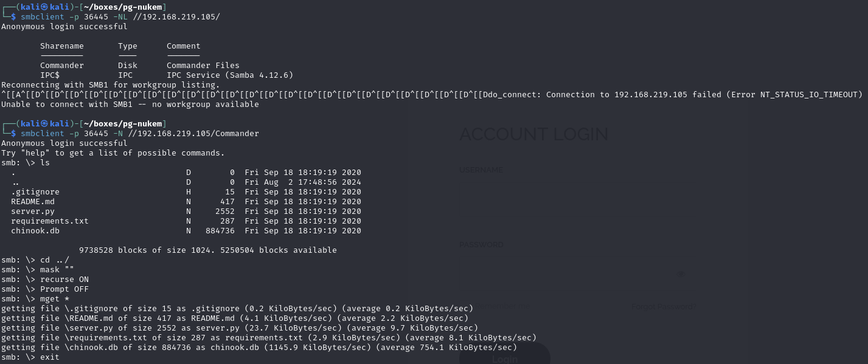Screen dimensions: 868x364
Task: Click the Forgot Password? link
Action: [664, 307]
